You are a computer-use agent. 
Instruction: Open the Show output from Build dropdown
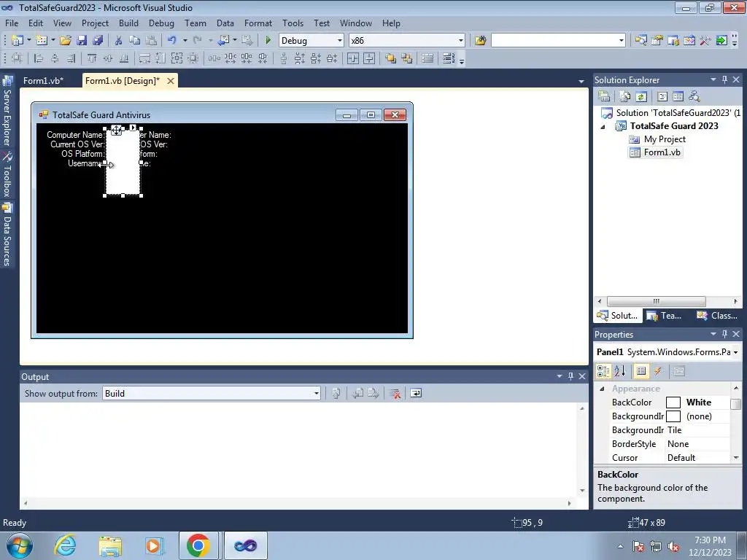(317, 393)
